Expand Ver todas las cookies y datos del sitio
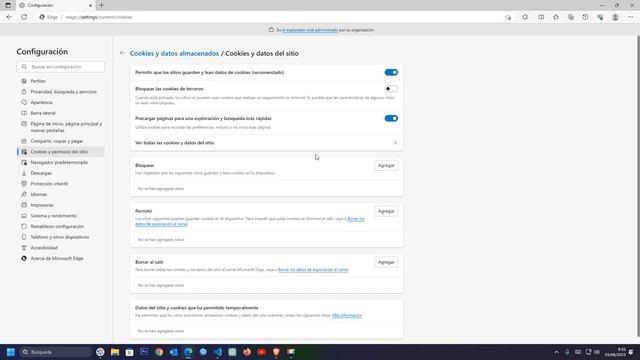Image resolution: width=640 pixels, height=360 pixels. click(266, 143)
